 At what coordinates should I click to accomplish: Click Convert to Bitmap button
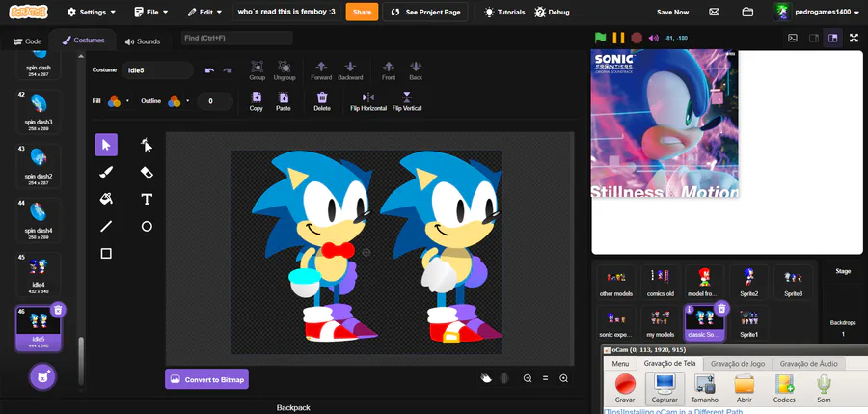point(207,379)
